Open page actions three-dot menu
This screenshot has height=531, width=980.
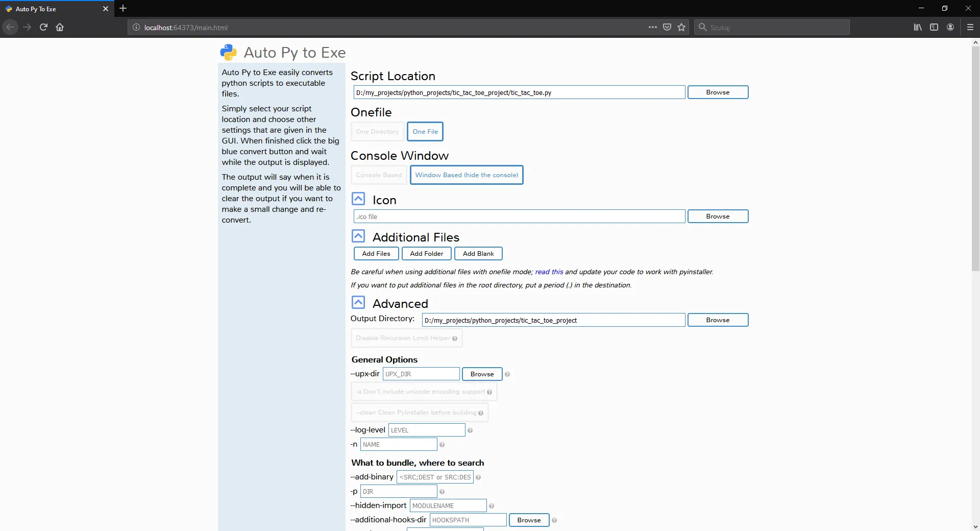(x=653, y=27)
